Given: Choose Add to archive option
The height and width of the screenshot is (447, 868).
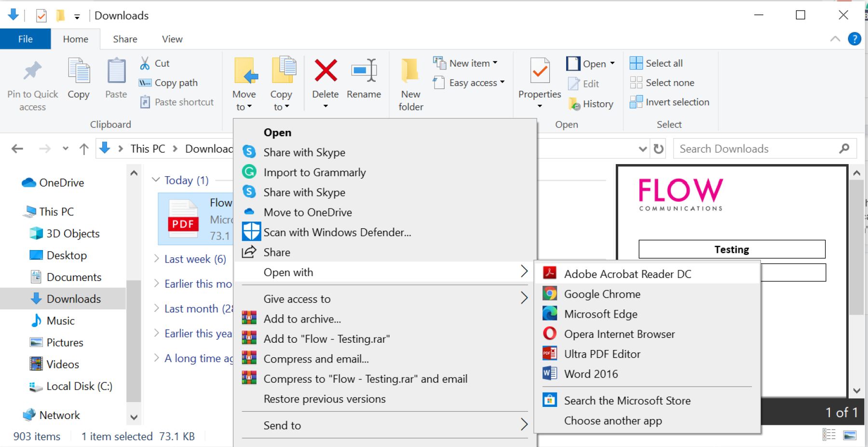Looking at the screenshot, I should 302,319.
